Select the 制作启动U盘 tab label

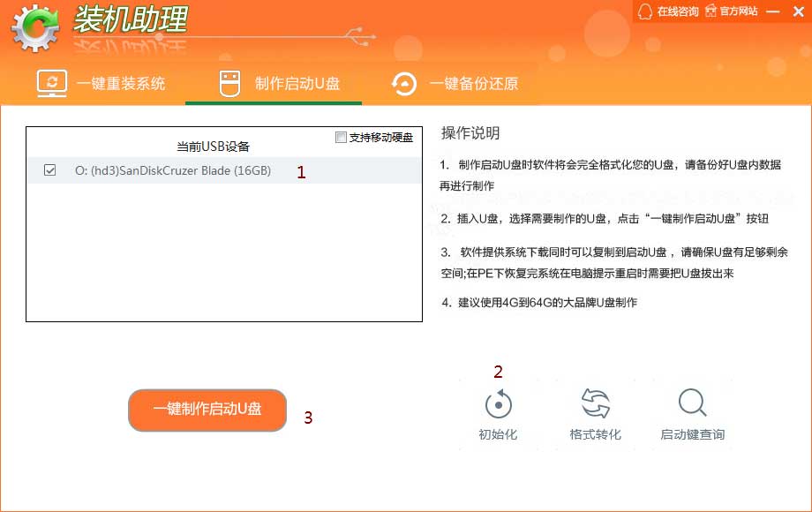297,84
